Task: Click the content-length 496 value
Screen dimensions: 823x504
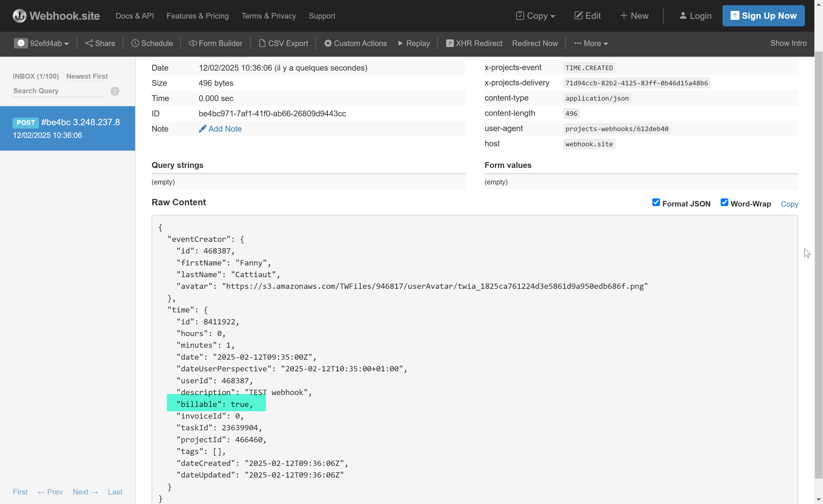Action: click(x=571, y=114)
